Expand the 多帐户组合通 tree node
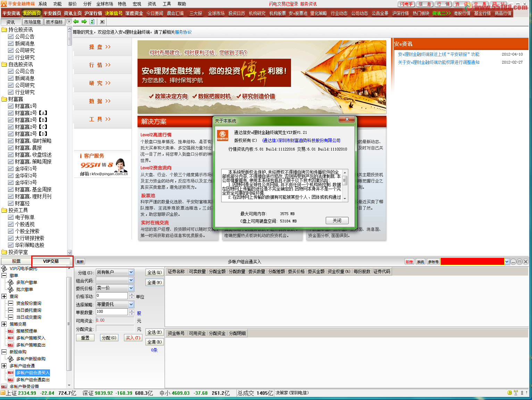The width and height of the screenshot is (532, 400). pyautogui.click(x=4, y=366)
